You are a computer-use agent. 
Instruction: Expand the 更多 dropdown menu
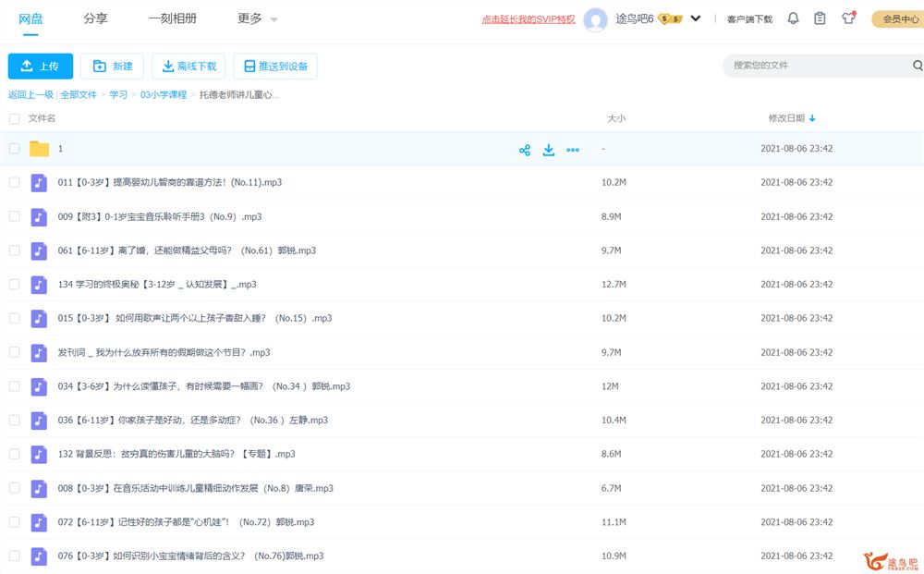tap(256, 18)
